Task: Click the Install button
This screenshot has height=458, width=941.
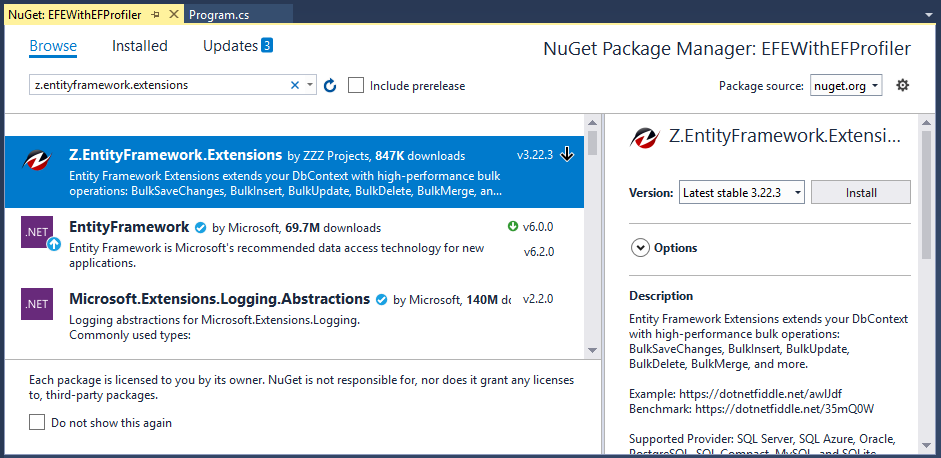Action: click(x=861, y=193)
